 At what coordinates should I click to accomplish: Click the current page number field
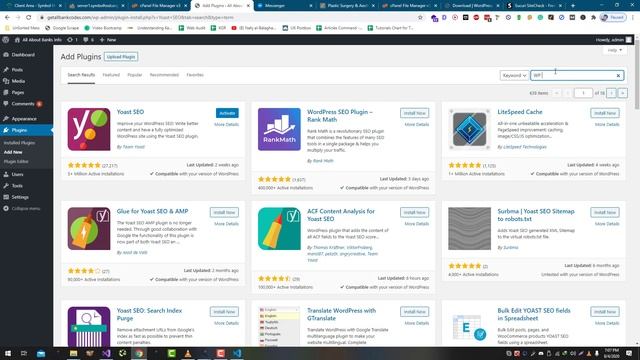click(x=583, y=93)
